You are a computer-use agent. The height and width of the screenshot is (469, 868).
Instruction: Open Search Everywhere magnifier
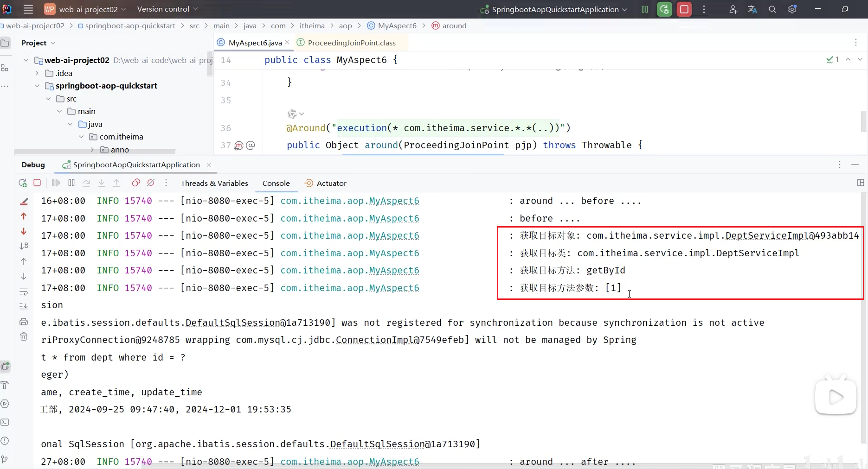[772, 9]
